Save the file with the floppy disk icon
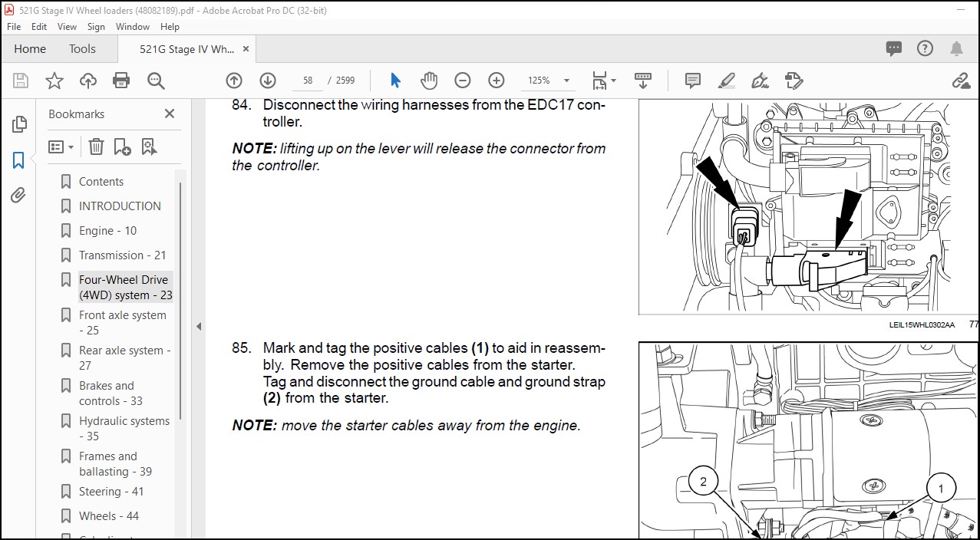 21,81
